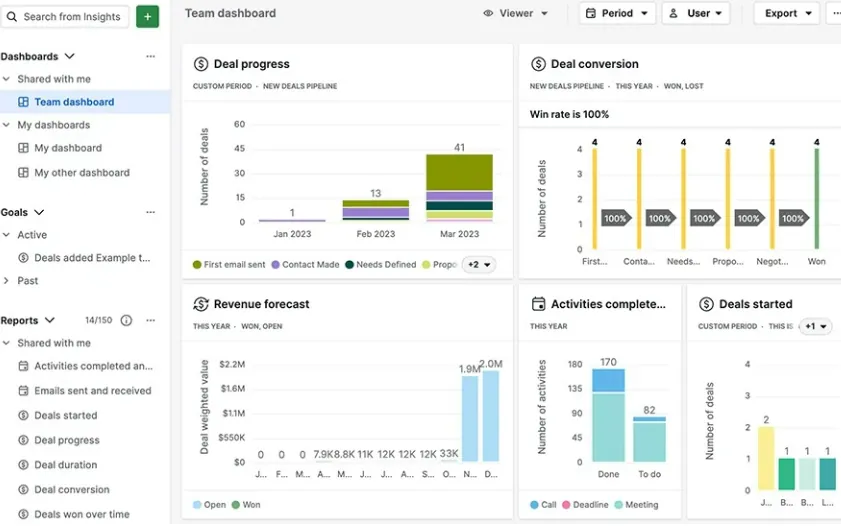The image size is (841, 526).
Task: Click the Done bar in Activities chart
Action: point(608,415)
